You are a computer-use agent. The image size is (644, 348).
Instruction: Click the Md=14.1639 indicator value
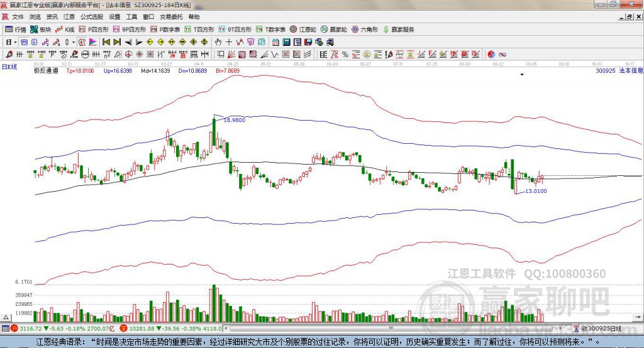[x=155, y=70]
